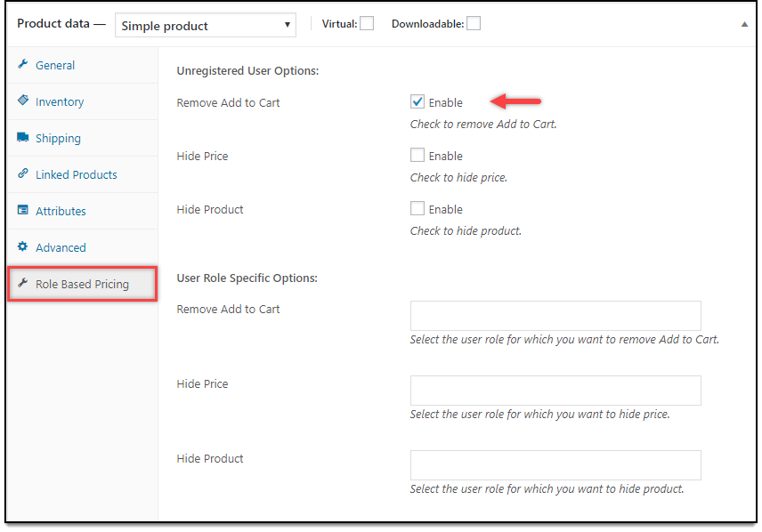This screenshot has width=762, height=532.
Task: Click the Role Based Pricing wrench icon
Action: tap(23, 284)
